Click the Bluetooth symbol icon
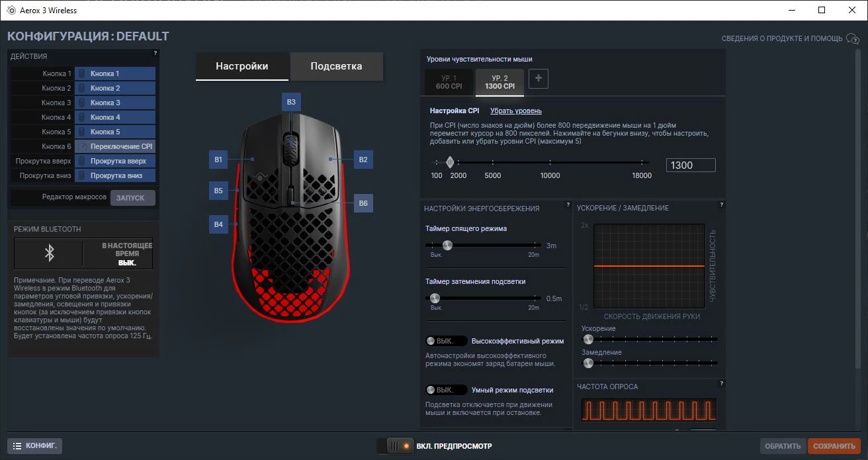 [x=49, y=253]
